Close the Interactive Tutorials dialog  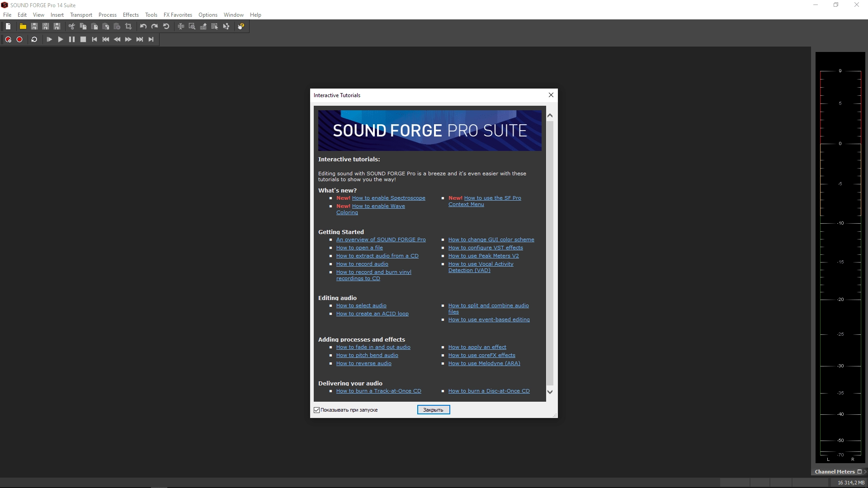551,95
